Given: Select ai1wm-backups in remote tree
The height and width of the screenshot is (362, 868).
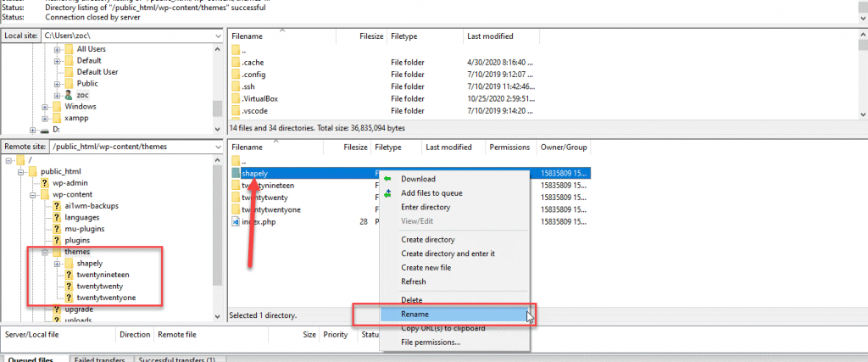Looking at the screenshot, I should pos(92,205).
